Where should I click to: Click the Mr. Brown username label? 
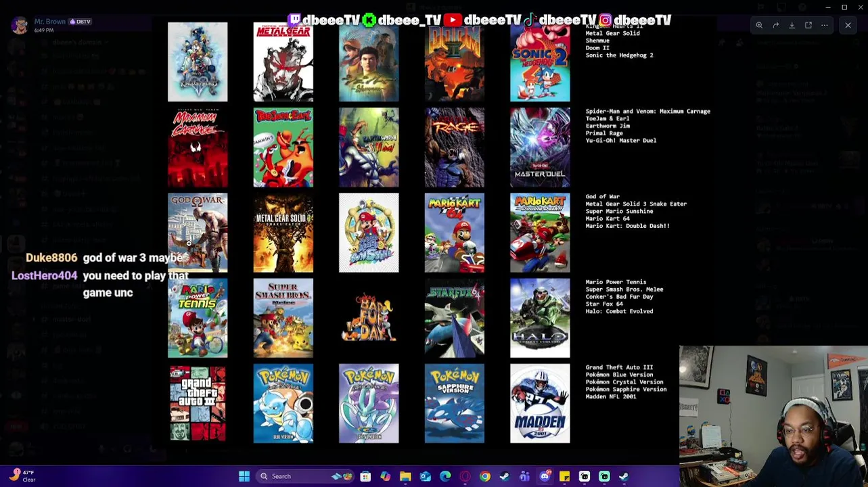pyautogui.click(x=50, y=22)
